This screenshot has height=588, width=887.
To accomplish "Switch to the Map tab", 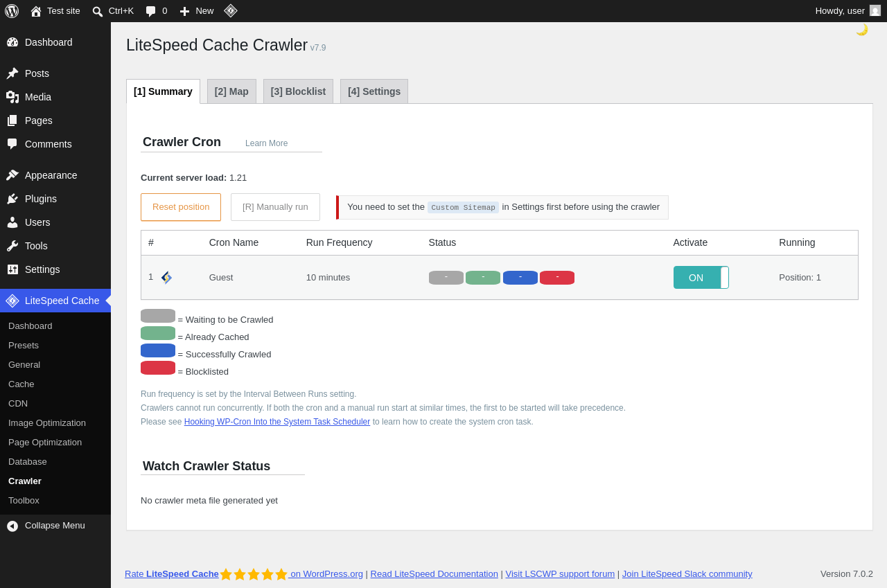I will (231, 91).
